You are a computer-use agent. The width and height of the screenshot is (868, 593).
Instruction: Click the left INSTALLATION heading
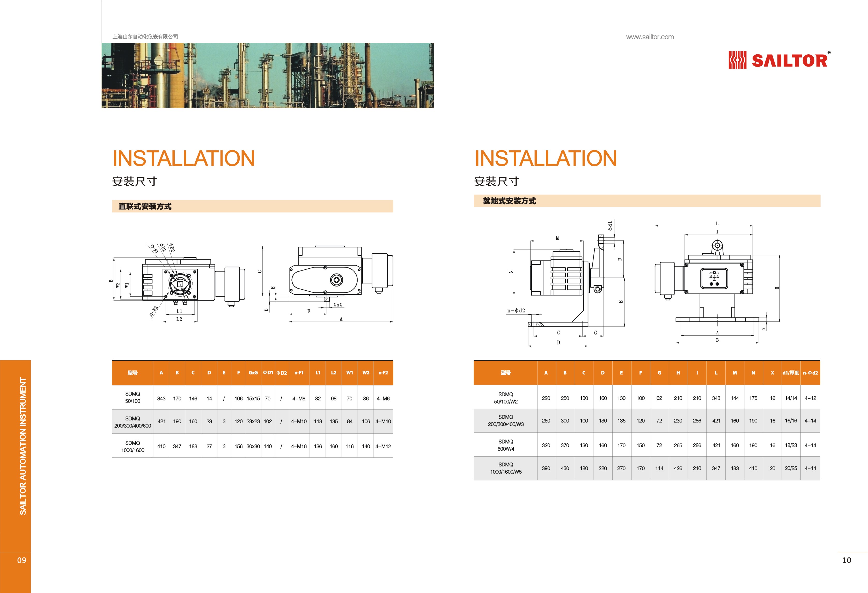coord(183,158)
